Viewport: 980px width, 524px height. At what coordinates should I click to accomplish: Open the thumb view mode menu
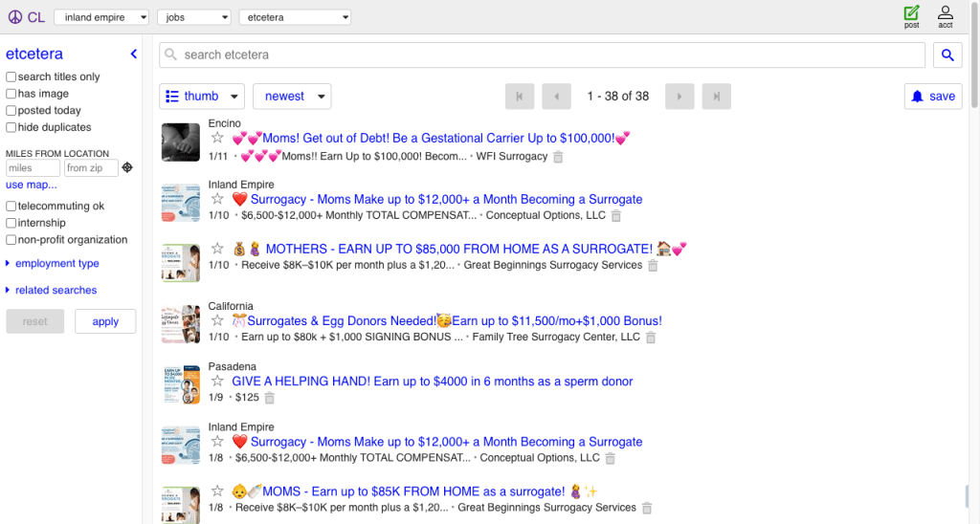point(201,97)
